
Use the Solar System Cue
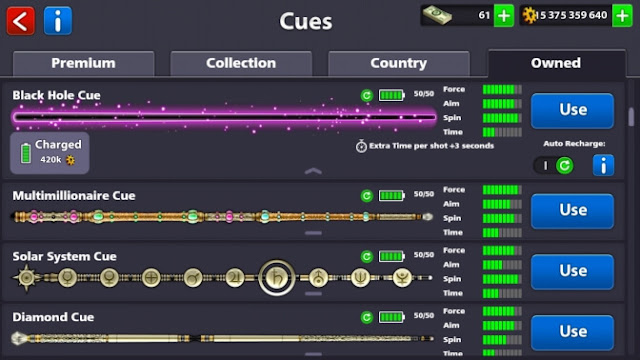(572, 272)
